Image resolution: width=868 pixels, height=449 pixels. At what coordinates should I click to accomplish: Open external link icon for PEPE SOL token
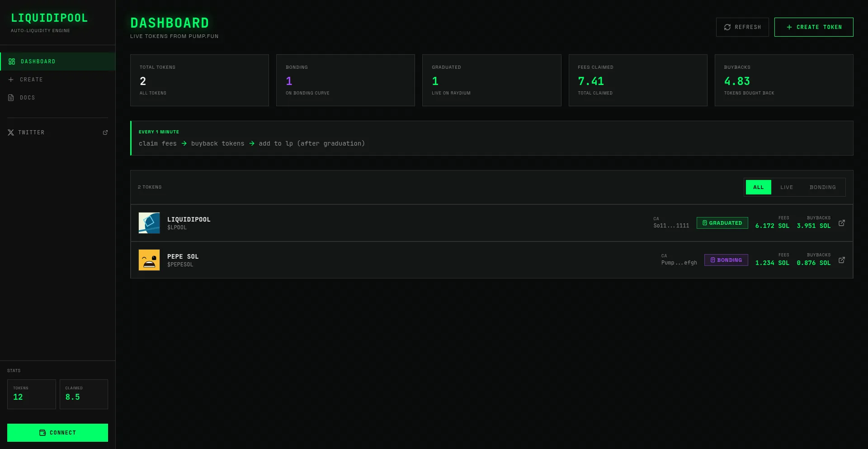[x=841, y=260]
